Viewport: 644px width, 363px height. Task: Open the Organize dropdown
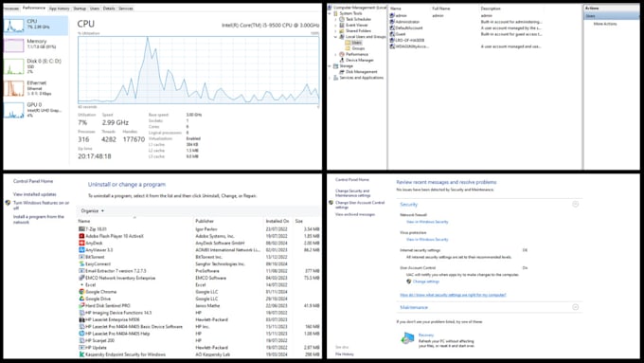coord(93,211)
